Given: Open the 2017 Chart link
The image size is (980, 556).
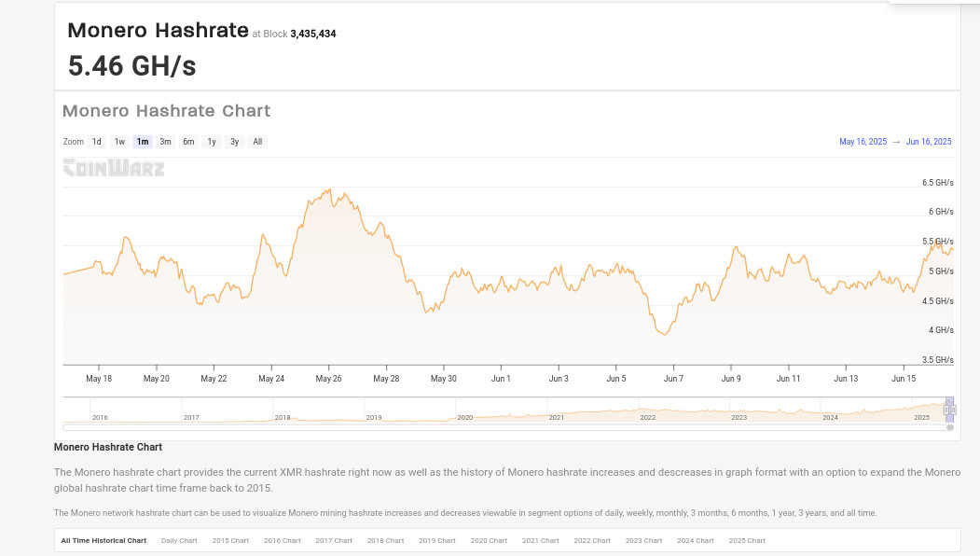Looking at the screenshot, I should 334,540.
